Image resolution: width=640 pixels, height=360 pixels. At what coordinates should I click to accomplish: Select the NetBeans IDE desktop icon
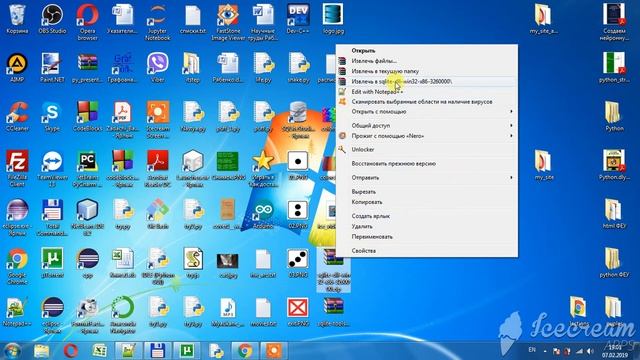point(87,217)
